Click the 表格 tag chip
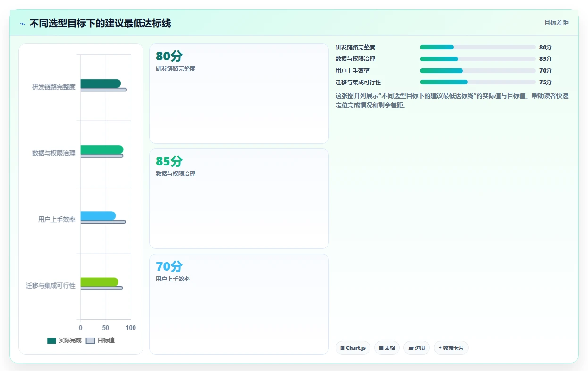 click(387, 348)
